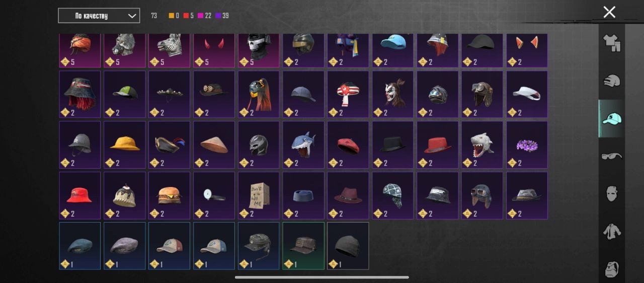This screenshot has height=283, width=644.
Task: Open the jacket category icon
Action: point(612,232)
